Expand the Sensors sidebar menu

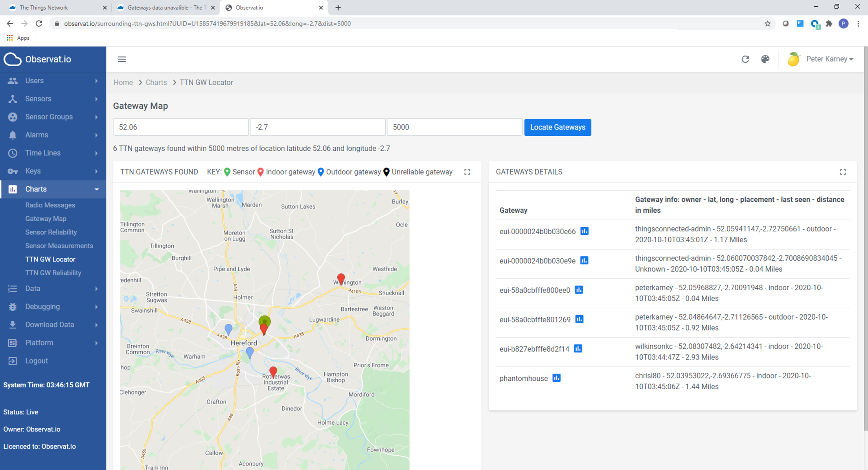click(53, 99)
